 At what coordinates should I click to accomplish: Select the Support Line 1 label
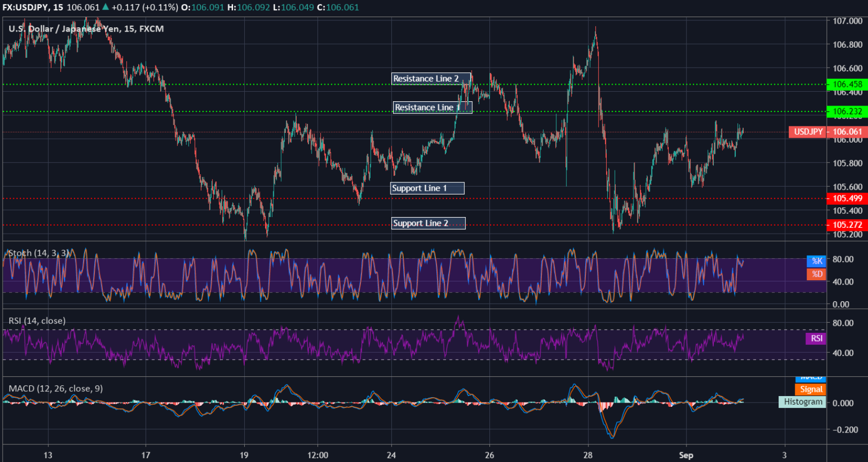coord(427,188)
